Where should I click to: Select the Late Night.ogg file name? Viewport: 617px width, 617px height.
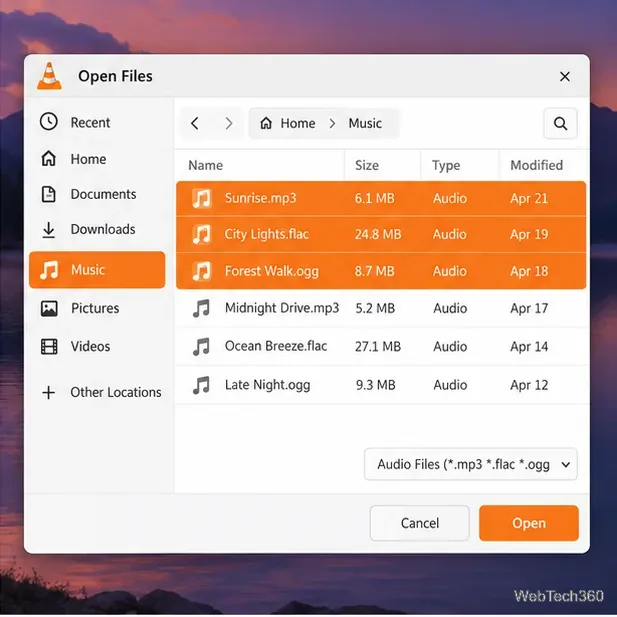click(x=267, y=385)
